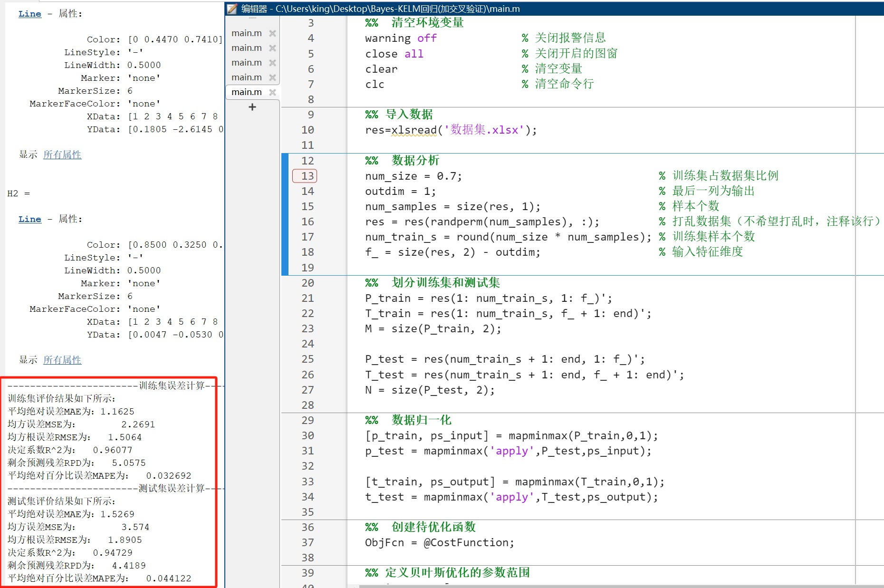Viewport: 884px width, 588px height.
Task: Click the 't_test = mapminmax' apply line
Action: 511,497
